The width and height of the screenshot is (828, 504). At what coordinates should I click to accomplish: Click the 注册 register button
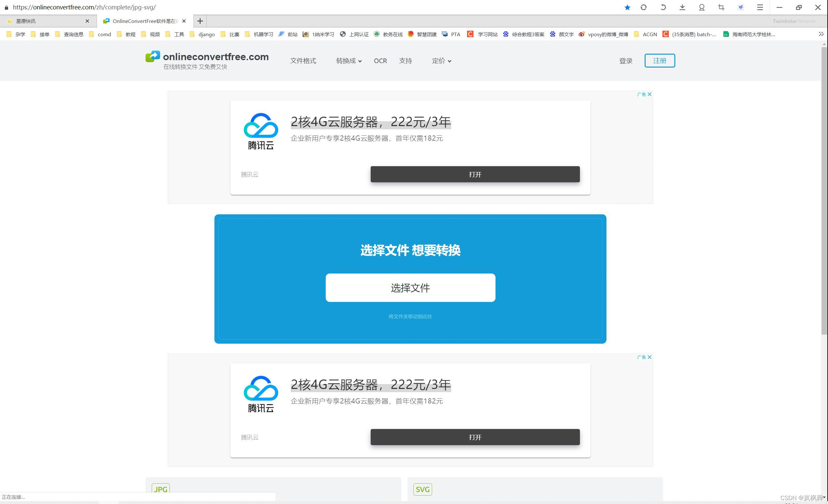tap(659, 61)
